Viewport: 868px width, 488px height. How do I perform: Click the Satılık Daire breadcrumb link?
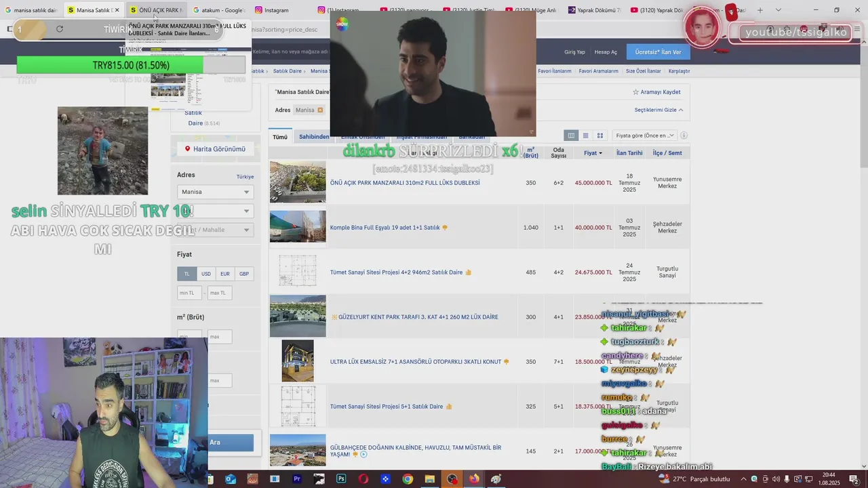point(288,71)
